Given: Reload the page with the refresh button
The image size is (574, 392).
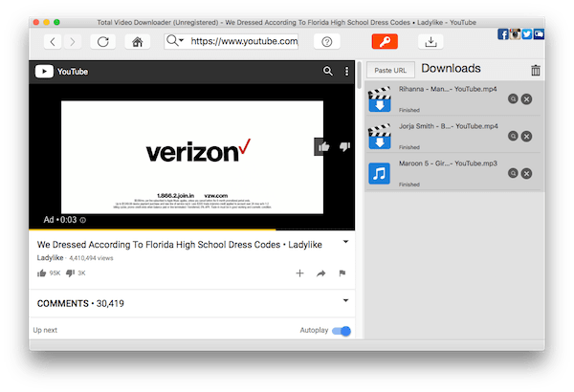Looking at the screenshot, I should (x=102, y=42).
